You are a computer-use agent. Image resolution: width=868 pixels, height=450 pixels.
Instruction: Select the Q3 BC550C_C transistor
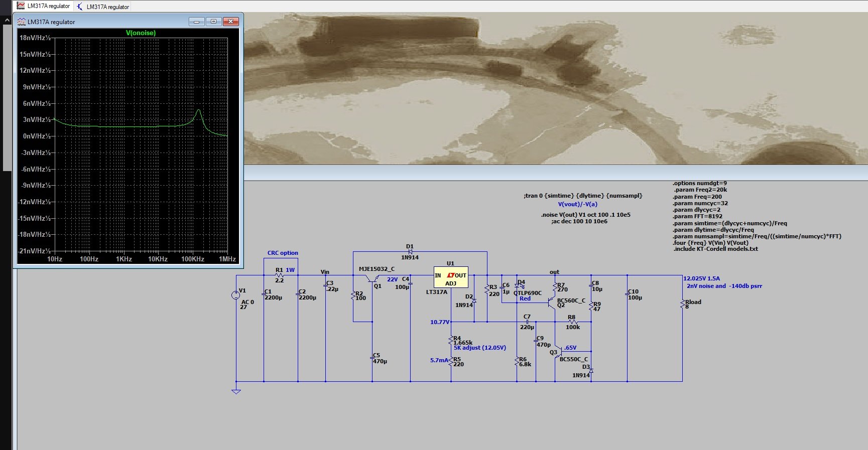(x=558, y=352)
